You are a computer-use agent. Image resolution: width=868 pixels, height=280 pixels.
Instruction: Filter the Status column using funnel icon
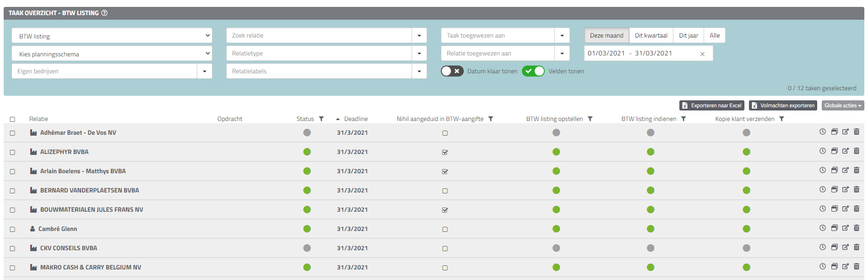click(x=321, y=119)
